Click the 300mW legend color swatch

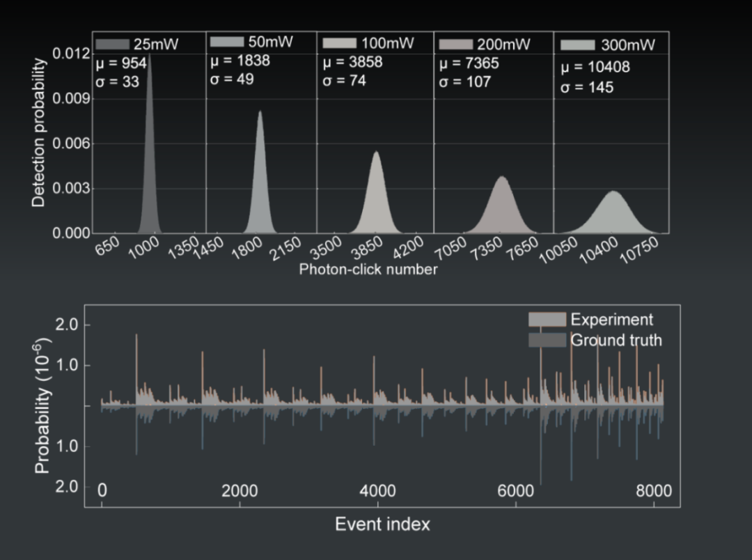click(x=578, y=45)
